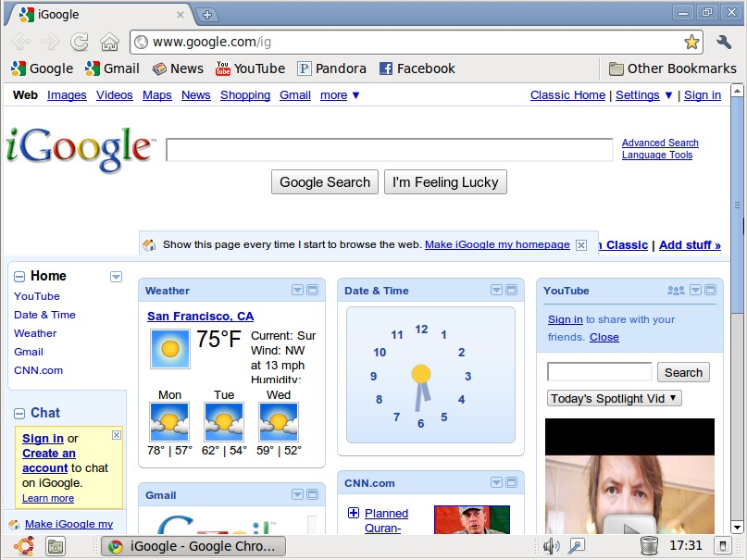The height and width of the screenshot is (560, 747).
Task: Open the Maps link in the top navigation
Action: [x=156, y=95]
